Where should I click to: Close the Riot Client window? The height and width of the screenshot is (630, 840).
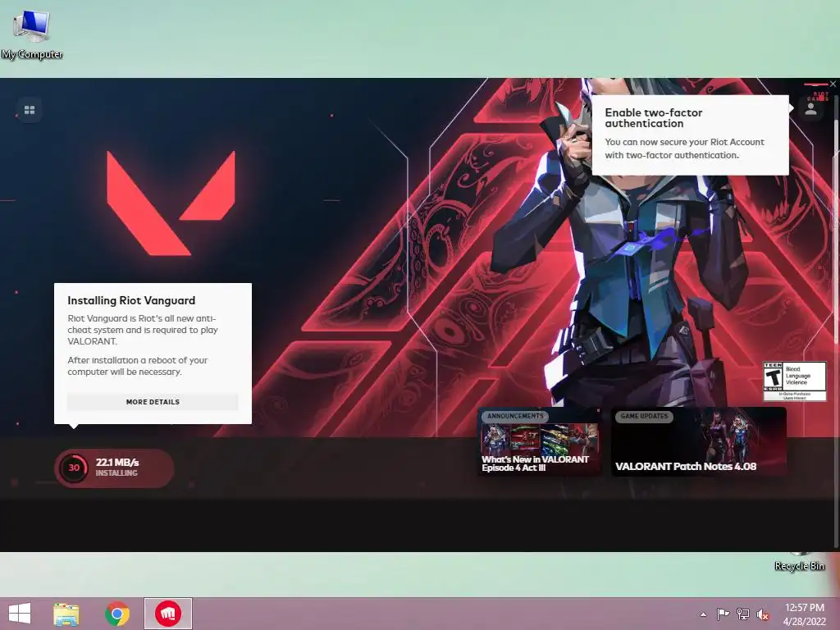tap(833, 84)
